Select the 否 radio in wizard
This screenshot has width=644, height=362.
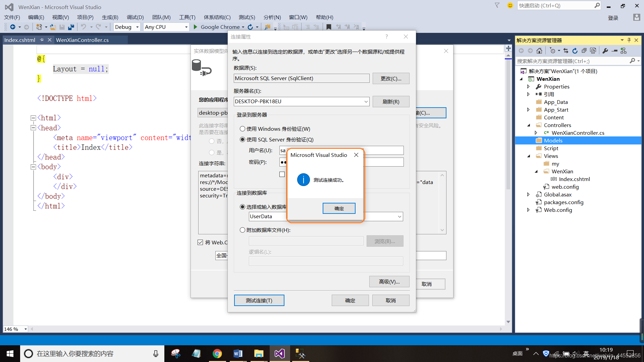[212, 141]
